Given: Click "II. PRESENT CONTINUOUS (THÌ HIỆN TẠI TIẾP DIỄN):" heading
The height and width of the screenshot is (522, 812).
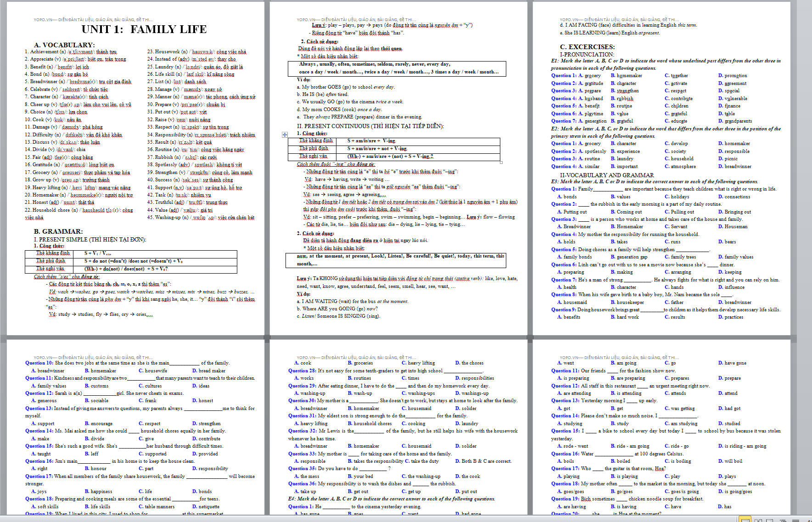Looking at the screenshot, I should click(x=370, y=126).
